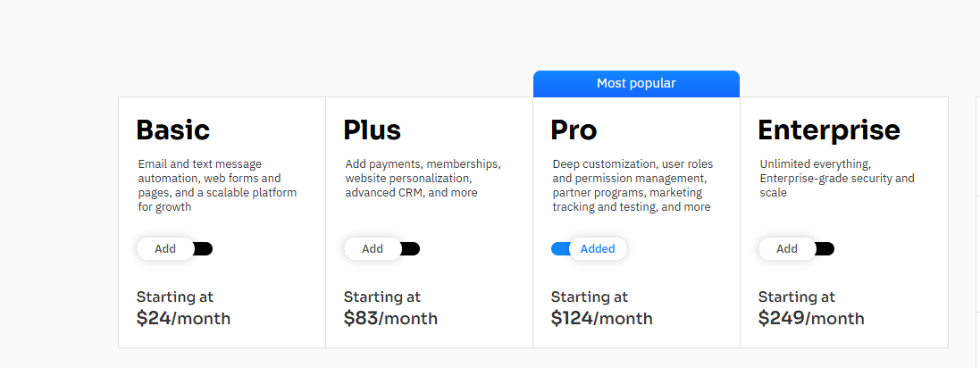Click the Plus plan description about payments
This screenshot has width=980, height=368.
click(x=423, y=179)
